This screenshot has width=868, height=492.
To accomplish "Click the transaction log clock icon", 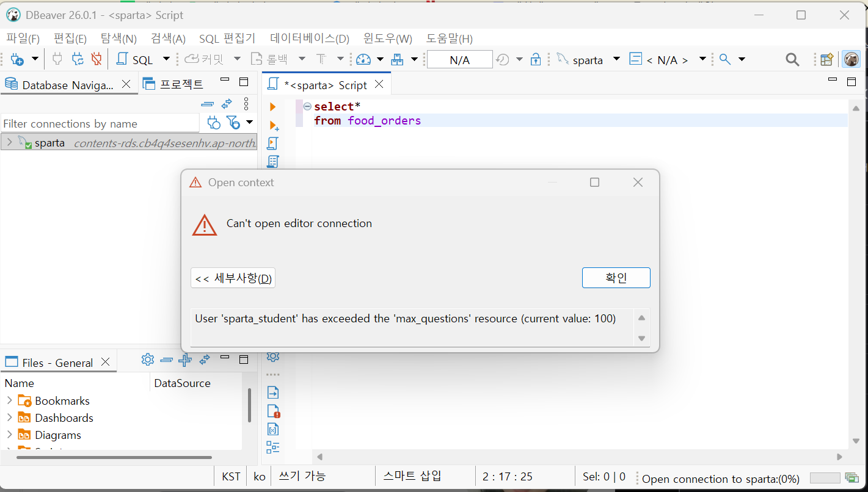I will (503, 59).
